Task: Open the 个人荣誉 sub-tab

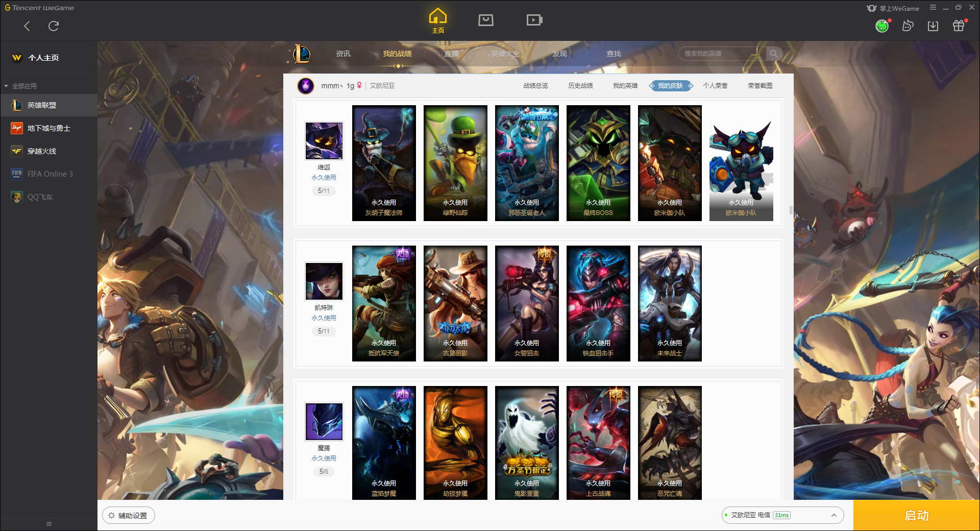Action: click(715, 86)
